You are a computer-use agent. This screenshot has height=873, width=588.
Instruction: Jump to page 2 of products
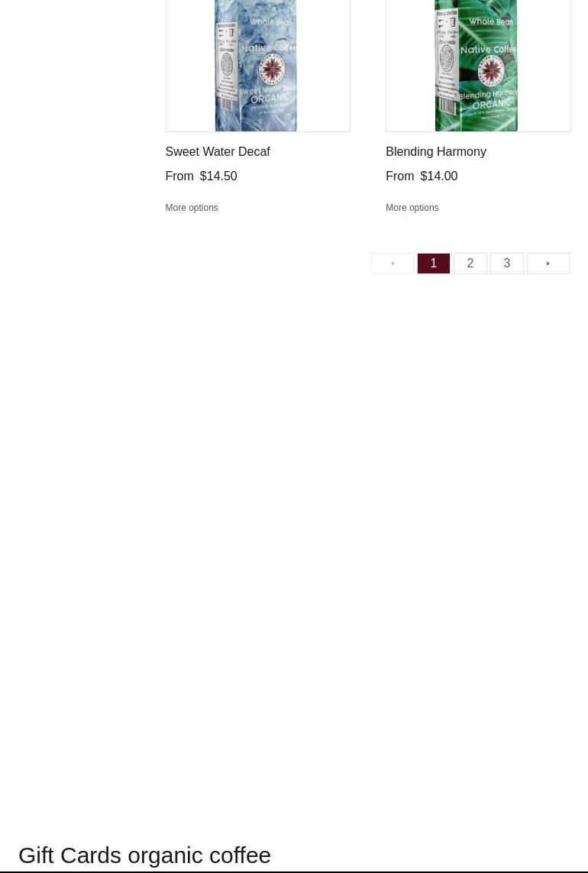[x=470, y=264]
